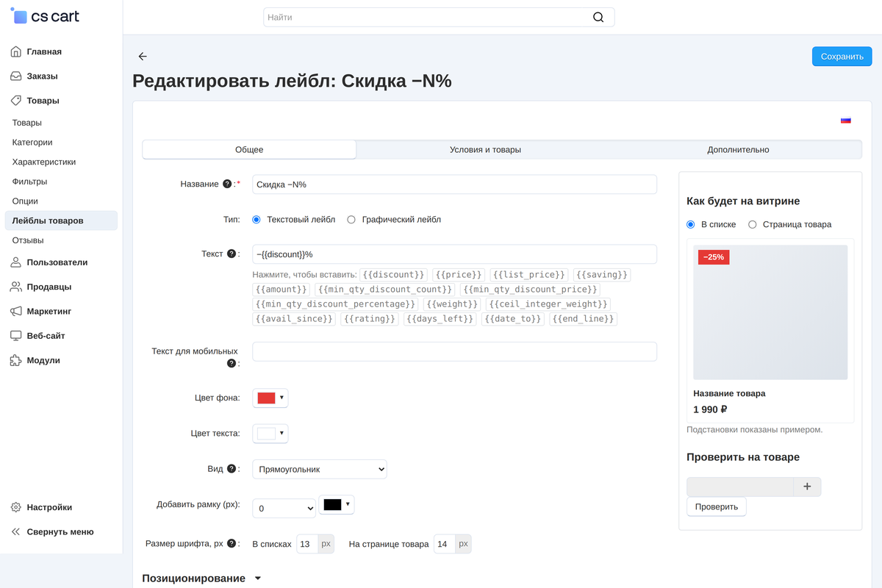
Task: Show help tooltip for Размер шрифта
Action: 232,544
